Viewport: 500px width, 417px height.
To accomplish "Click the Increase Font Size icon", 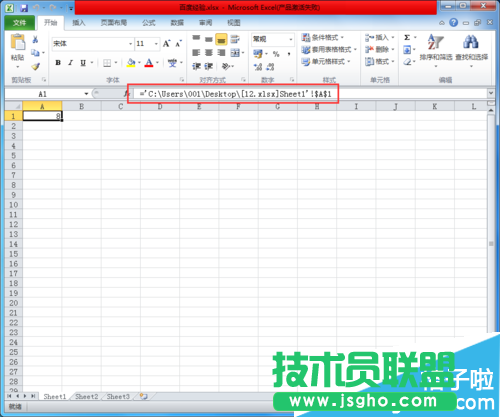I will pyautogui.click(x=166, y=44).
